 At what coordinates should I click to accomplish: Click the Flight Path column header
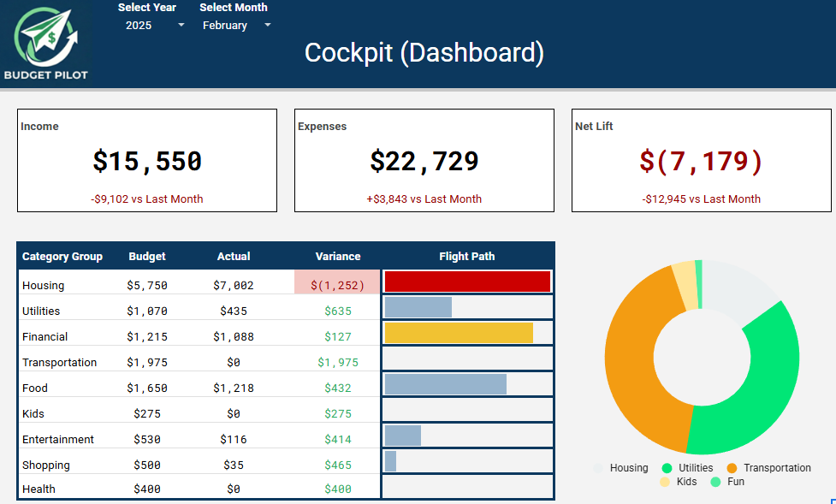[467, 256]
